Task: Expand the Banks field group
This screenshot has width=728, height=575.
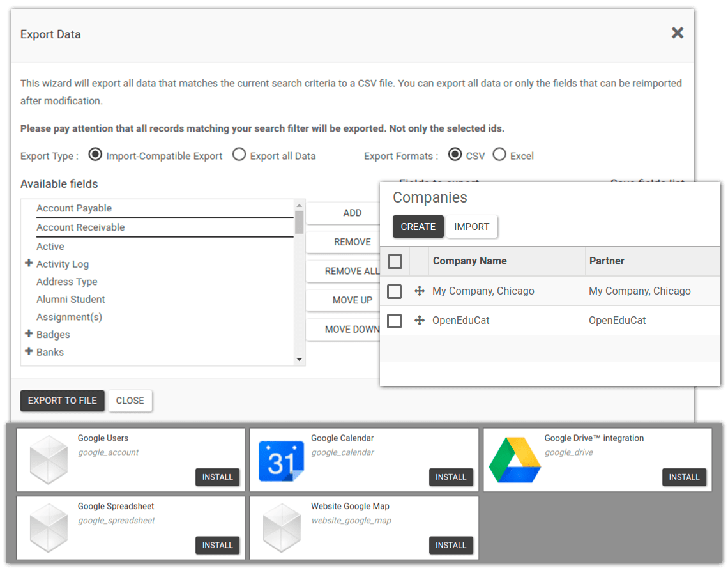Action: (29, 351)
